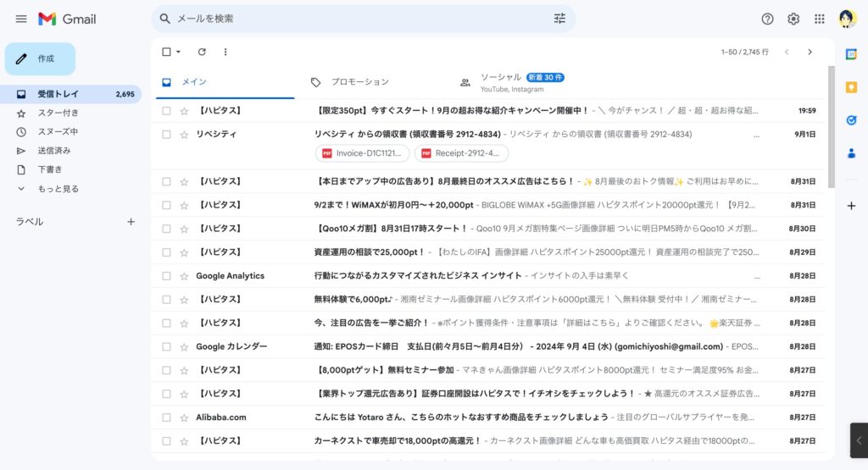
Task: Star the Alibaba.com email
Action: pyautogui.click(x=184, y=417)
